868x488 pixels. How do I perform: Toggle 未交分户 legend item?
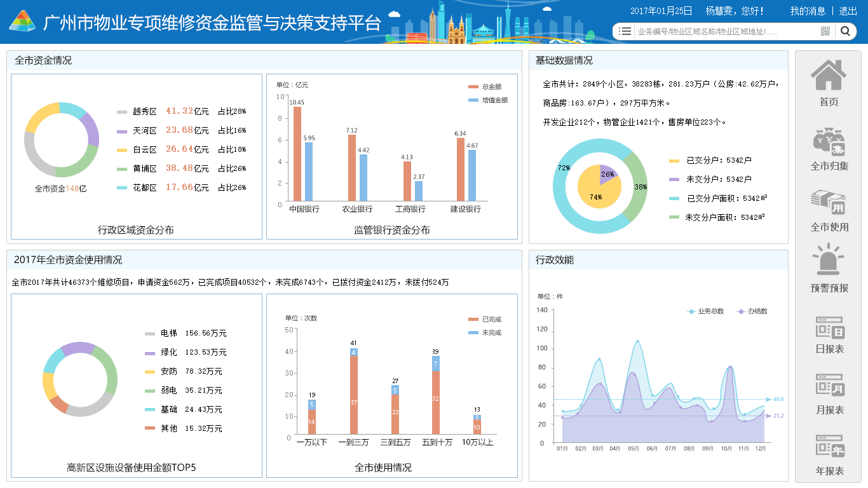(710, 180)
